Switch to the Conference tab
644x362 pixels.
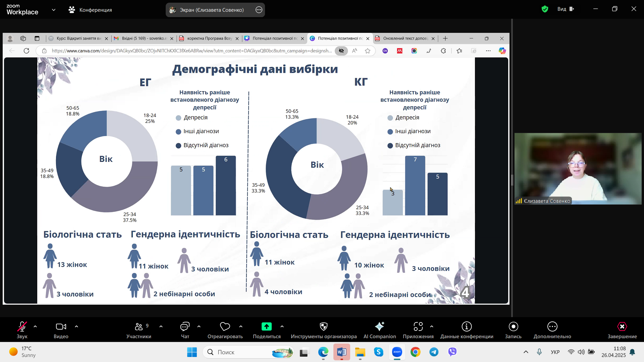click(90, 10)
